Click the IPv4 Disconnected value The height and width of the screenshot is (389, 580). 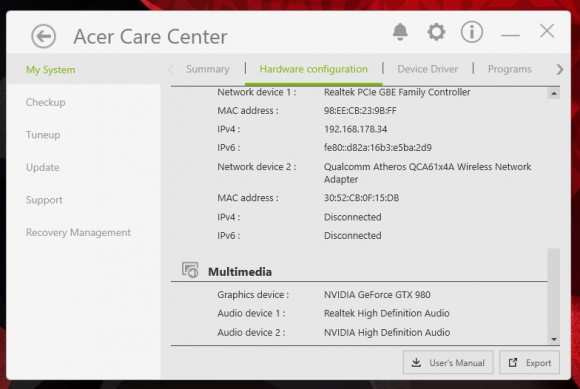pyautogui.click(x=353, y=217)
